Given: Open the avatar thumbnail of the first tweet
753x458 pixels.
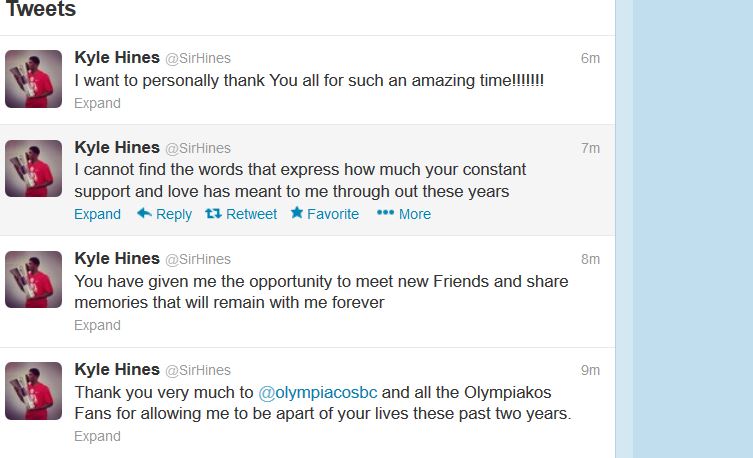Looking at the screenshot, I should (x=34, y=79).
